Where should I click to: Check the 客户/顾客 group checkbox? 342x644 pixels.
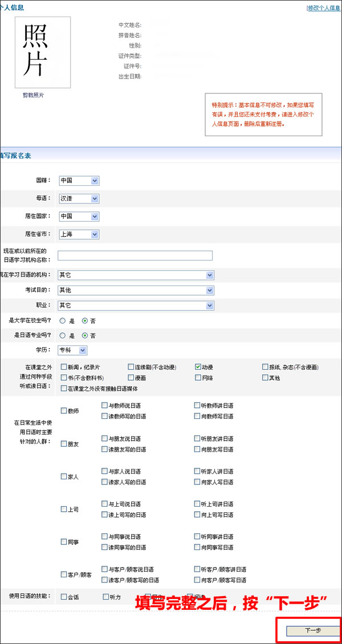point(64,574)
